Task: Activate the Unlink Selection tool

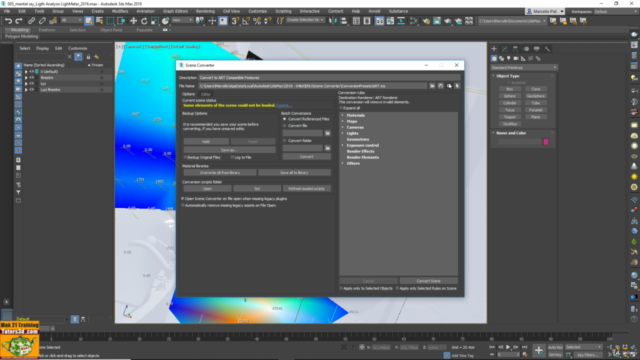Action: [x=42, y=21]
